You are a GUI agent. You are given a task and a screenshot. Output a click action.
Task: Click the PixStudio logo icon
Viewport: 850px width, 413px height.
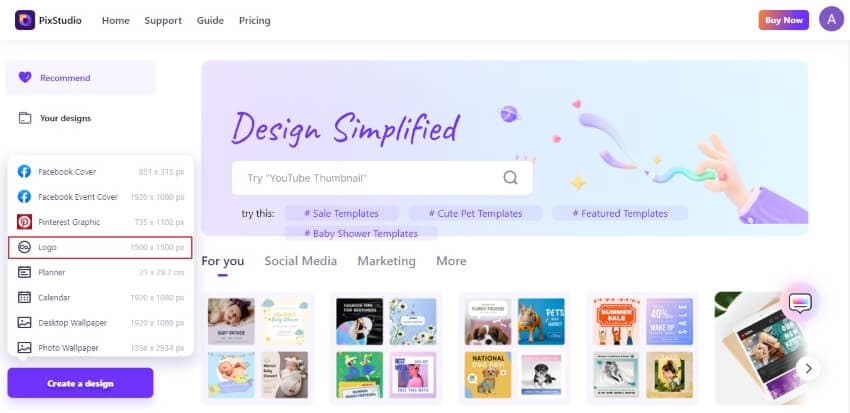[x=25, y=20]
